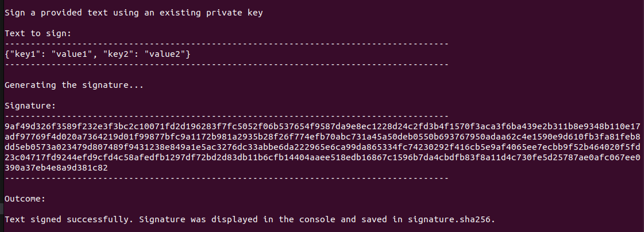Click the final signature line 390a37eb4e8a9d381c82
The width and height of the screenshot is (644, 232).
[56, 168]
